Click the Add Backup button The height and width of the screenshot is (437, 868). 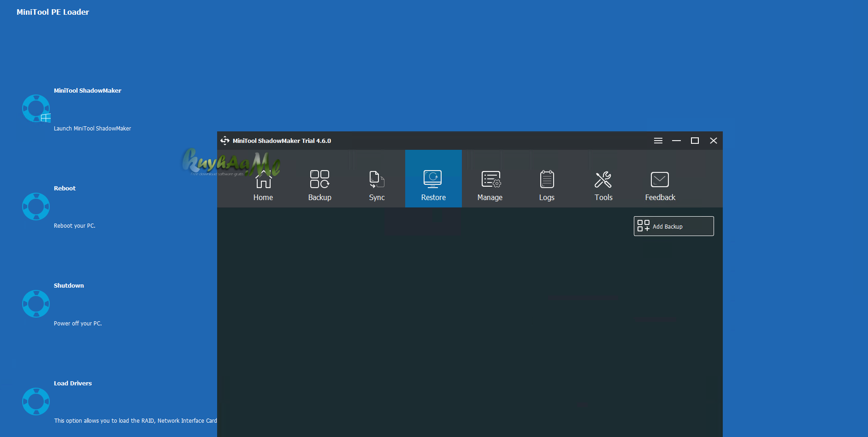tap(673, 226)
